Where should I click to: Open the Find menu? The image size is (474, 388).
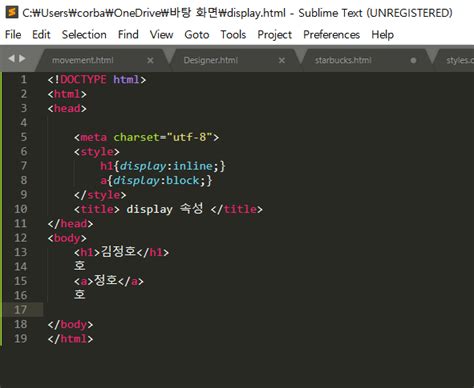(128, 34)
